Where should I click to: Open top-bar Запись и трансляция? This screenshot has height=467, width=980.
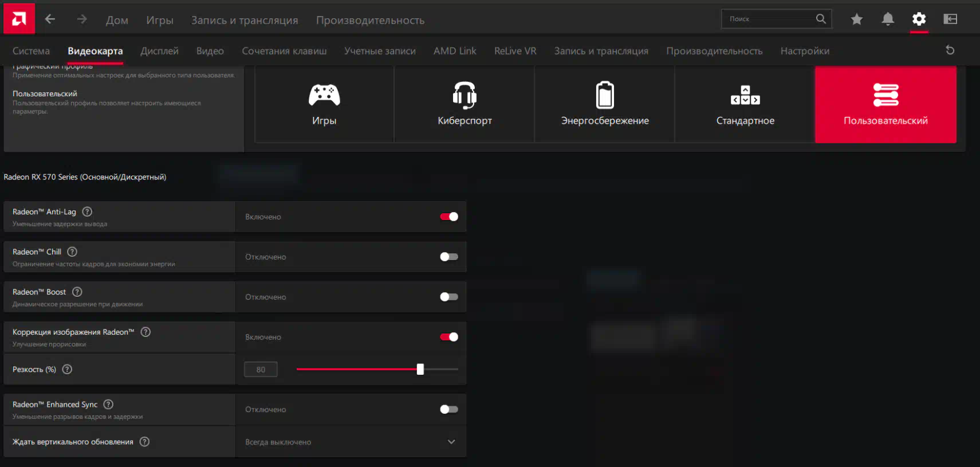(x=245, y=20)
